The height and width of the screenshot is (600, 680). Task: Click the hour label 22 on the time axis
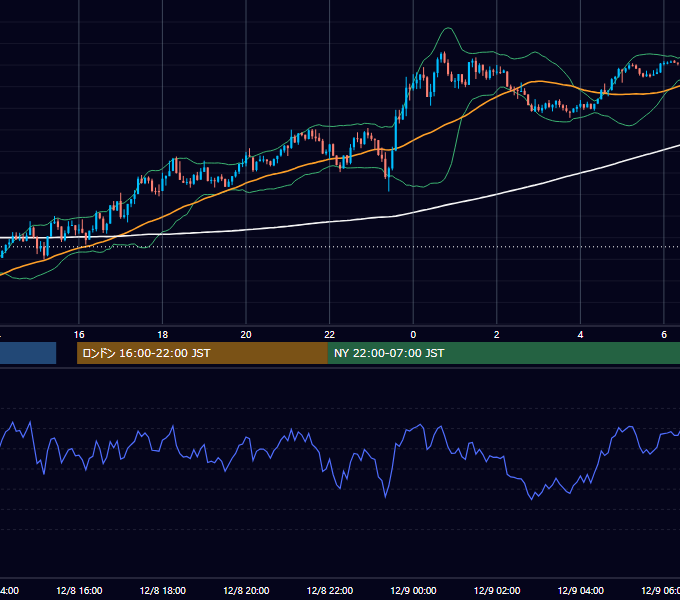[x=330, y=335]
